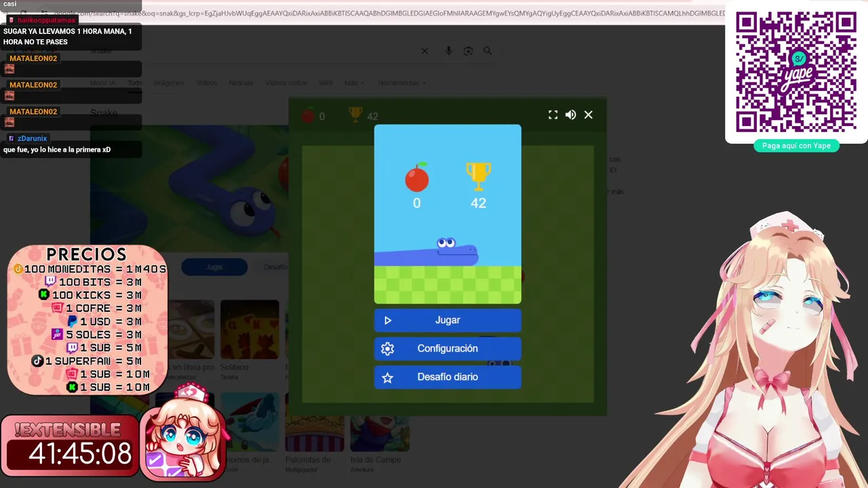Click the haiikooppatamaa chat username
The height and width of the screenshot is (488, 868).
pyautogui.click(x=47, y=20)
